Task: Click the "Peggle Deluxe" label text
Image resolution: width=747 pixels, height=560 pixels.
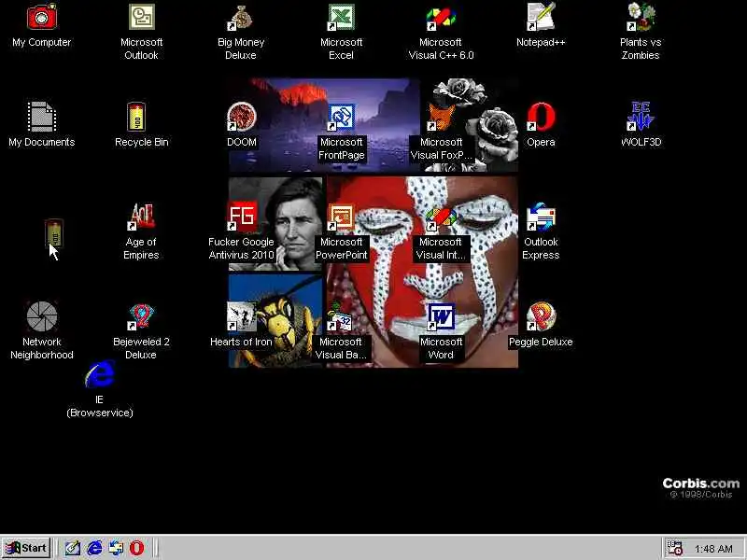Action: (x=541, y=342)
